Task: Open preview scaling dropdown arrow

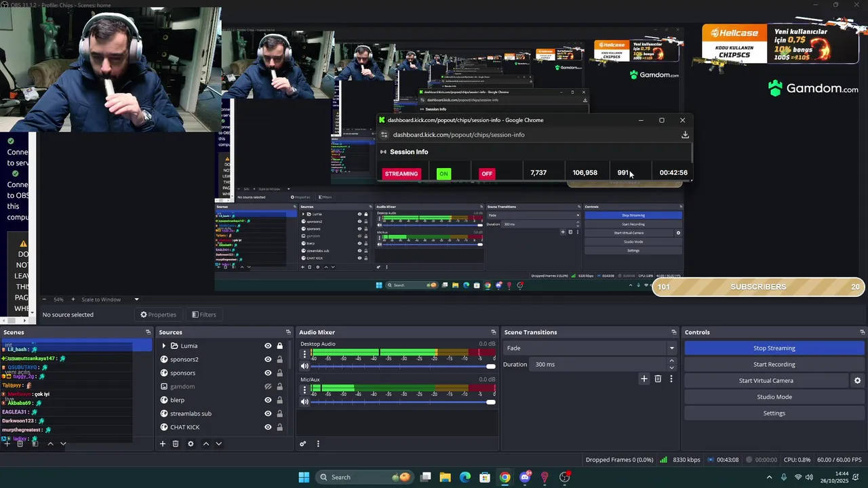Action: point(136,300)
